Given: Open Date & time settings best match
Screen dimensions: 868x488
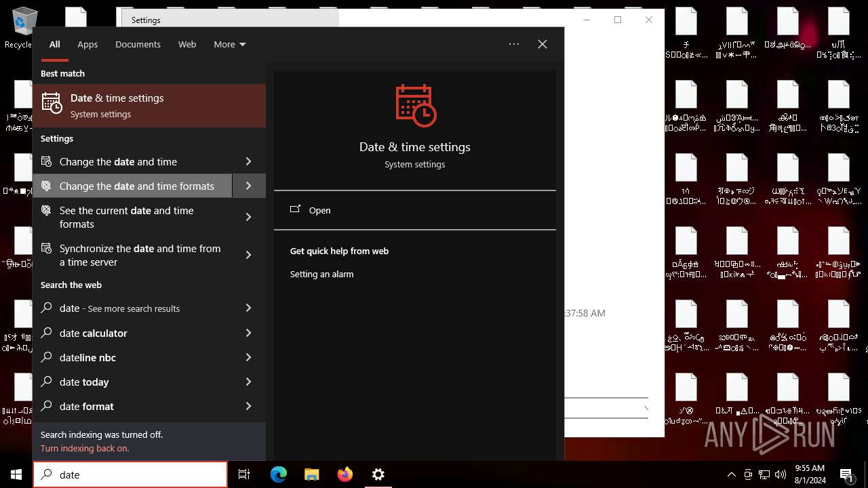Looking at the screenshot, I should click(x=149, y=106).
